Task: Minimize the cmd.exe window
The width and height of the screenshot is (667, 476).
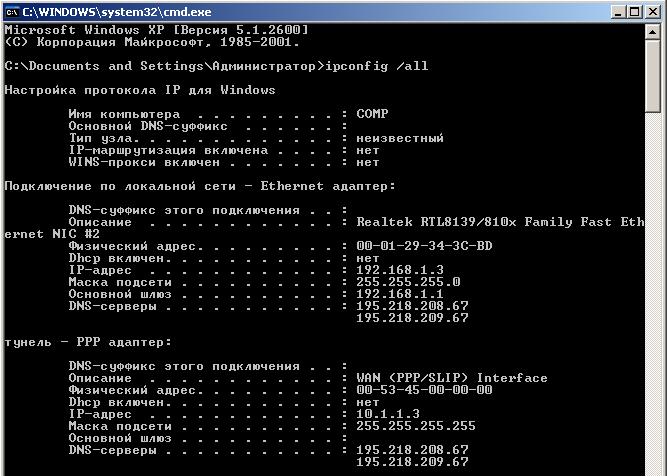Action: 619,11
